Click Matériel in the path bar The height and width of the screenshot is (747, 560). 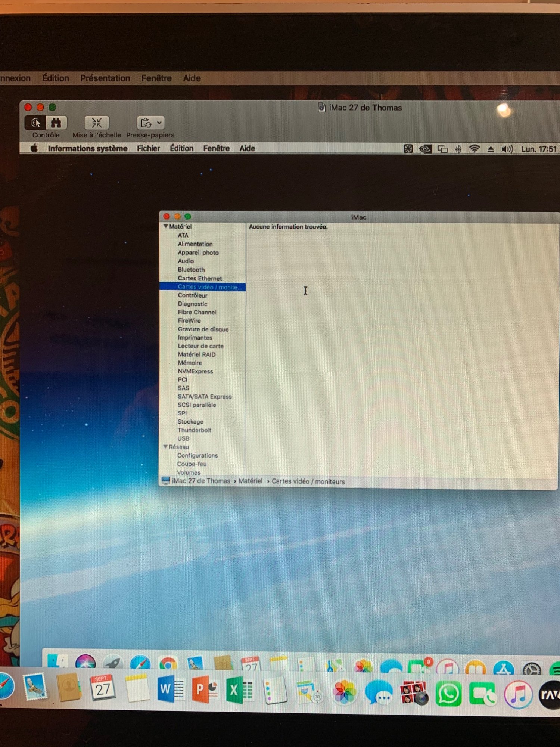point(251,481)
